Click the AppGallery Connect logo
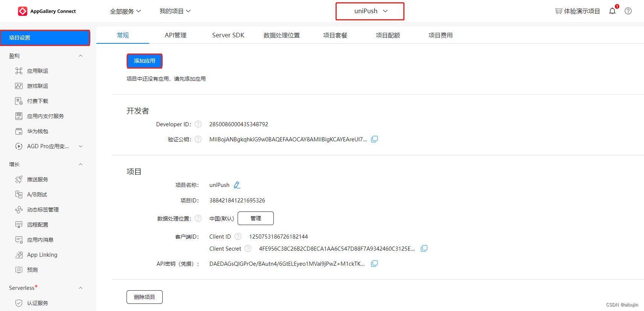Viewport: 644px width, 311px height. click(x=47, y=11)
